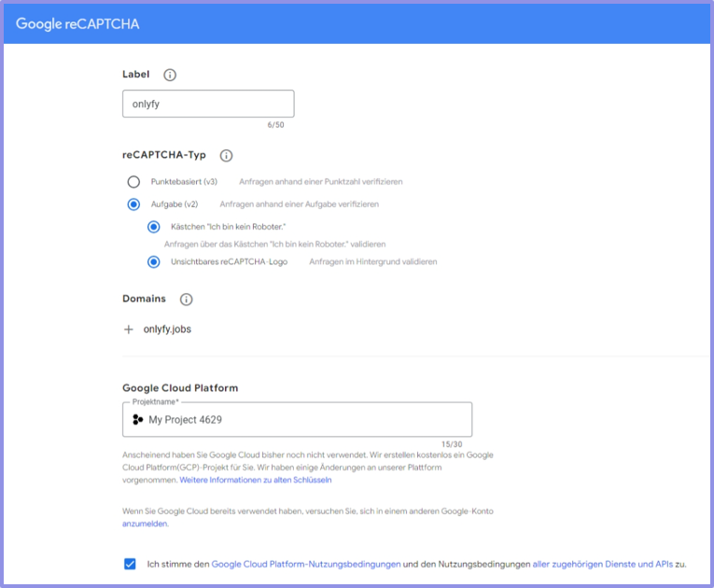Click the onlyfy.jobs domain entry
This screenshot has width=714, height=588.
(x=167, y=329)
